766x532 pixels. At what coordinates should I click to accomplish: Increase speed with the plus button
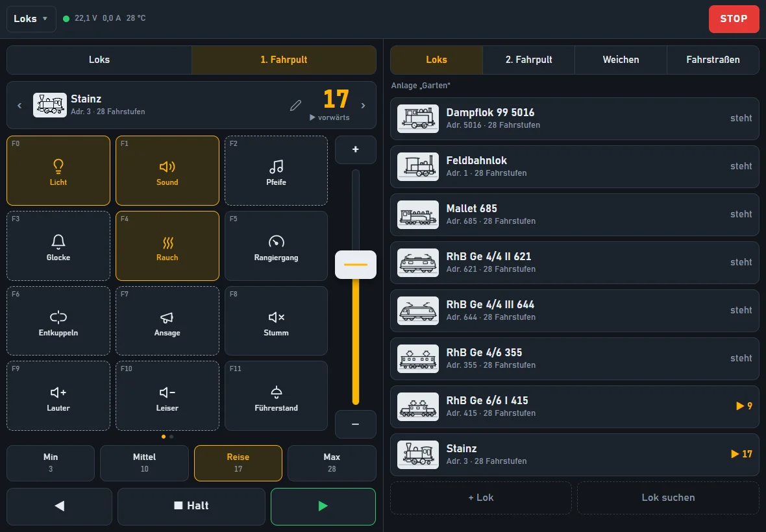click(356, 149)
